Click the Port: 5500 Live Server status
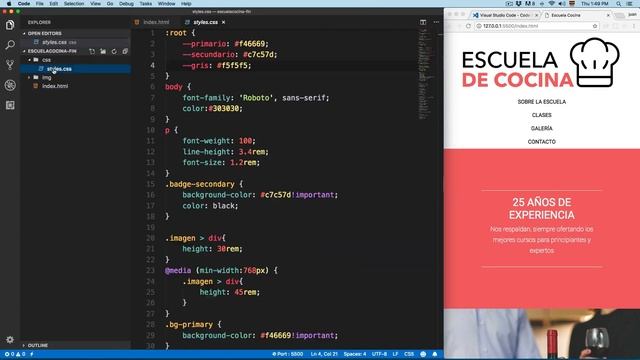The image size is (640, 360). click(288, 354)
